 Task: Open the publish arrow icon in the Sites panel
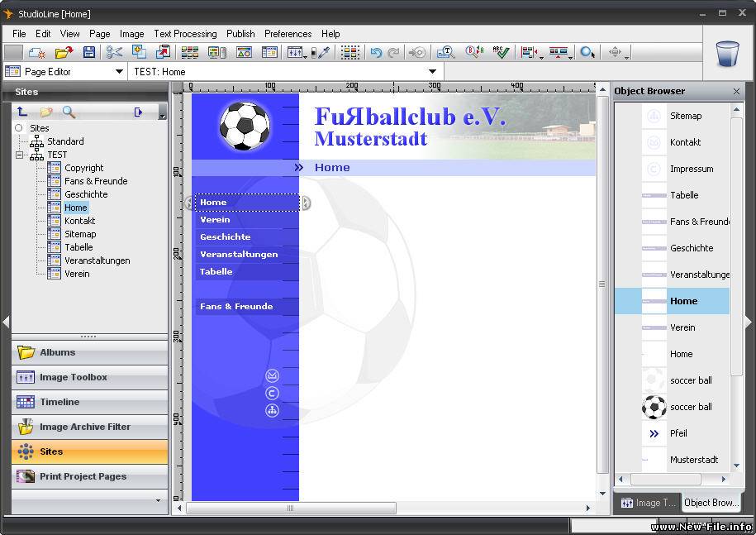[x=139, y=112]
